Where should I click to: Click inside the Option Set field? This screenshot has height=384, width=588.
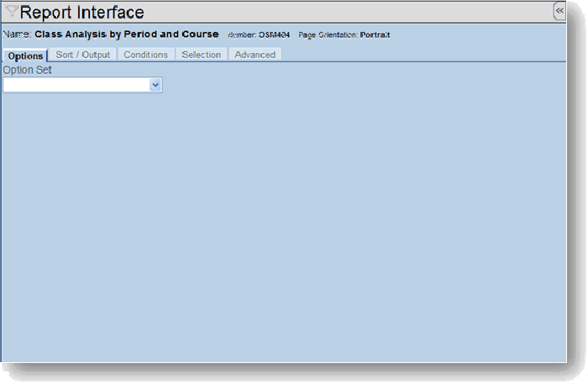[82, 85]
